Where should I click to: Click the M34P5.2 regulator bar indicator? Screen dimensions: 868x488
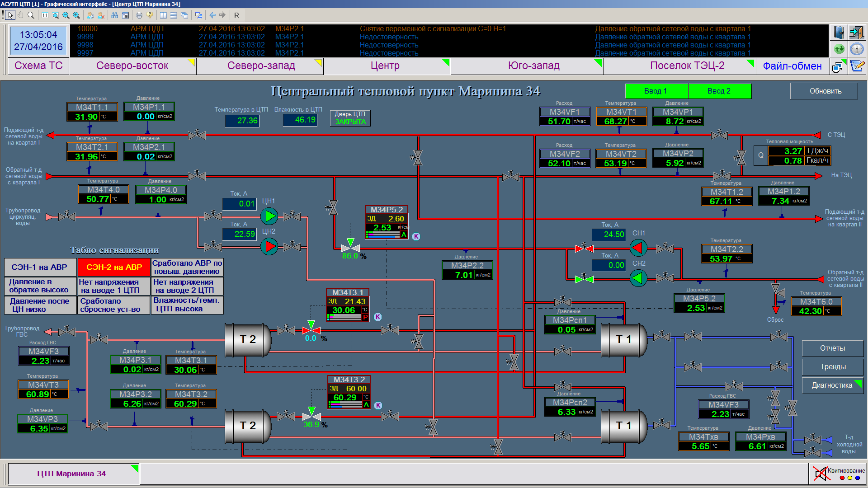(382, 235)
